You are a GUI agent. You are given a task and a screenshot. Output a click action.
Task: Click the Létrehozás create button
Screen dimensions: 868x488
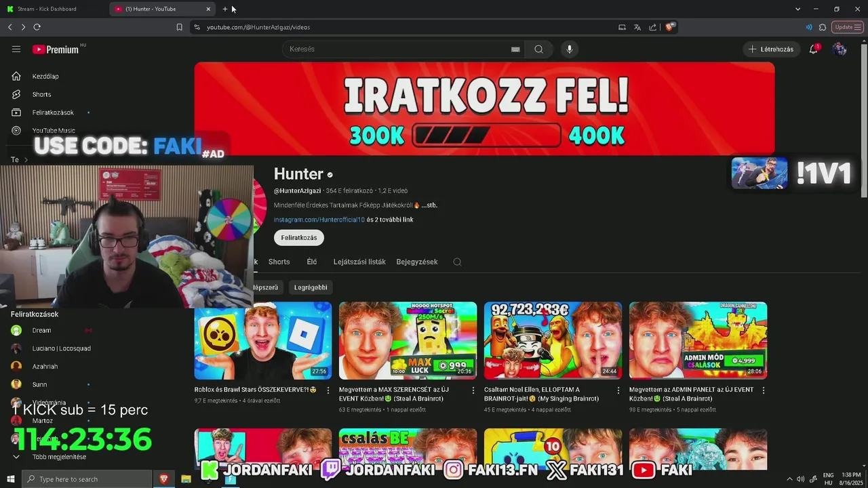click(x=771, y=49)
